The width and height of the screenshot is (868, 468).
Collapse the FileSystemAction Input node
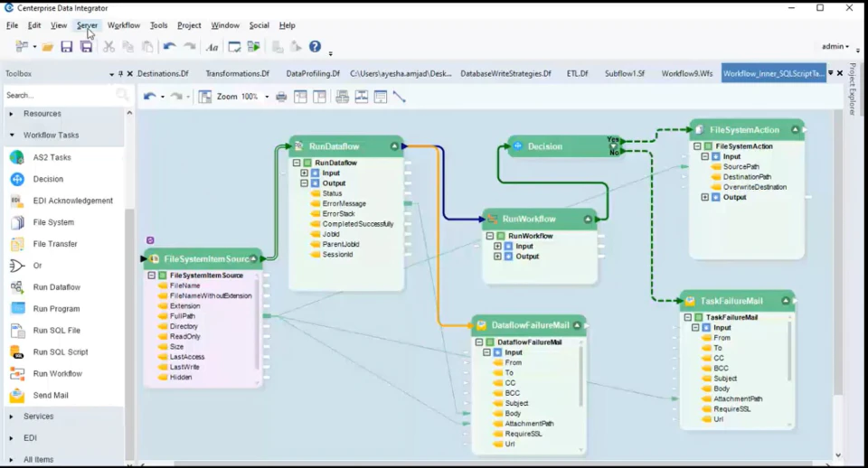tap(704, 156)
